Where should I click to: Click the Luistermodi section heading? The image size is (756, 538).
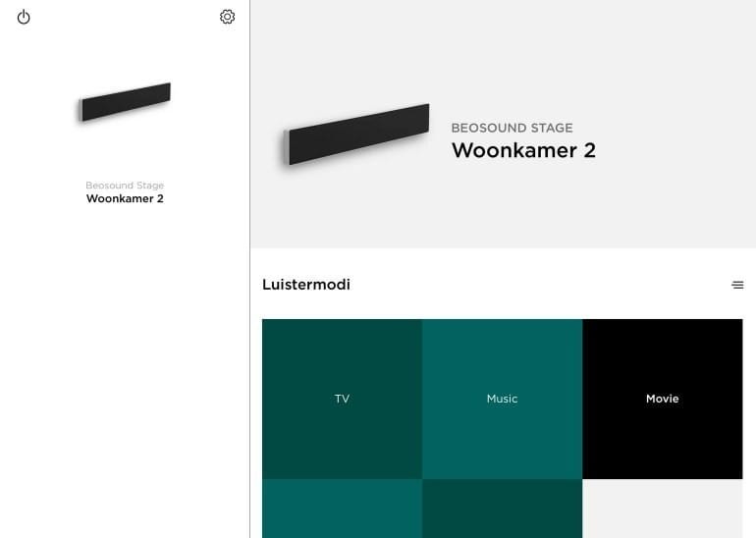click(x=306, y=285)
